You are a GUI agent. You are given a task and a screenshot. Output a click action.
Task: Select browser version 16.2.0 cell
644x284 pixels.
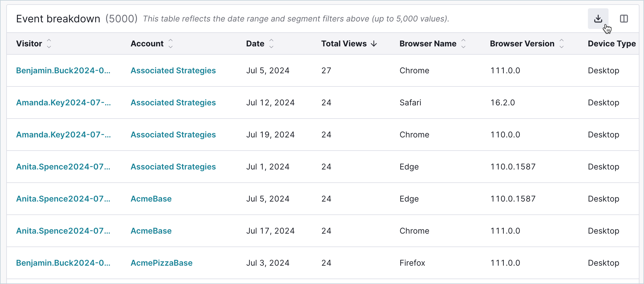(503, 102)
